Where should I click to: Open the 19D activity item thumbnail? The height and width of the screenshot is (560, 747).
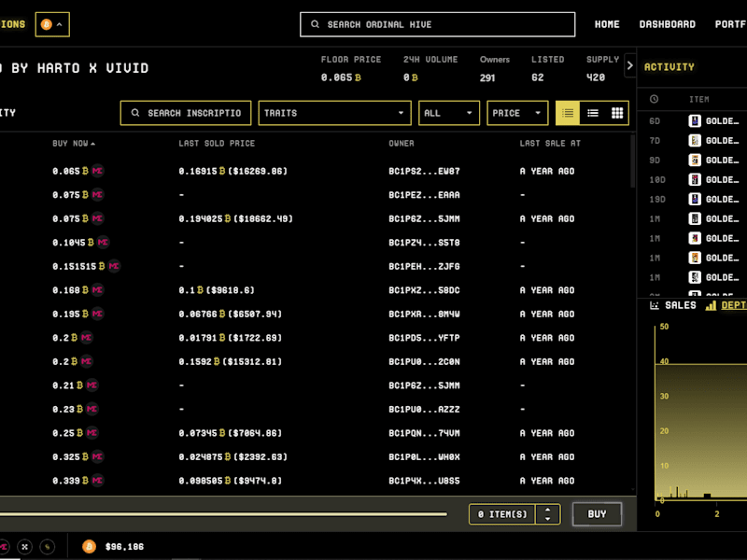(695, 199)
